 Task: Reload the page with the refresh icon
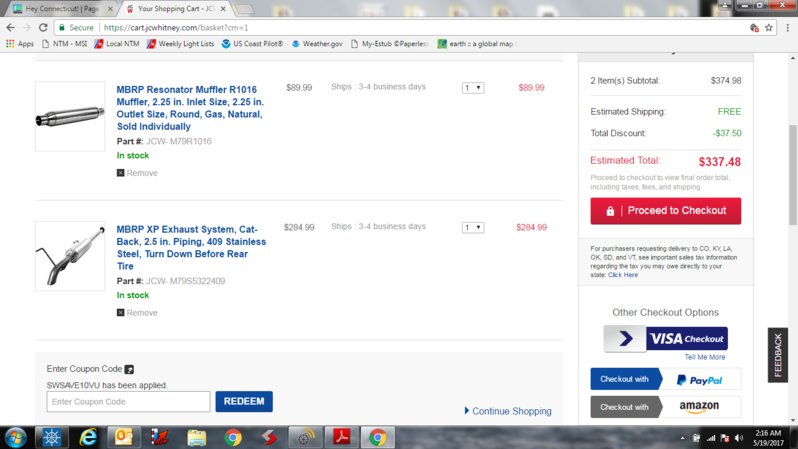(x=43, y=27)
